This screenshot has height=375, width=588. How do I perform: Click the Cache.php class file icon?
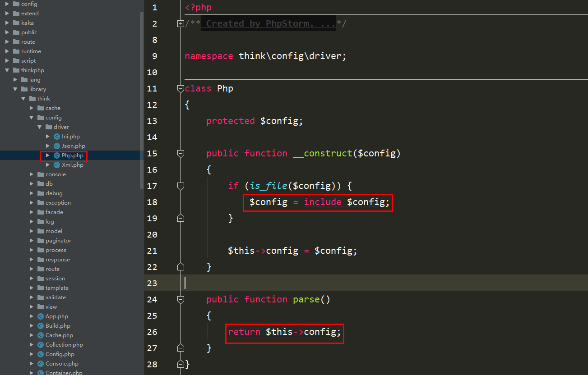[x=41, y=335]
